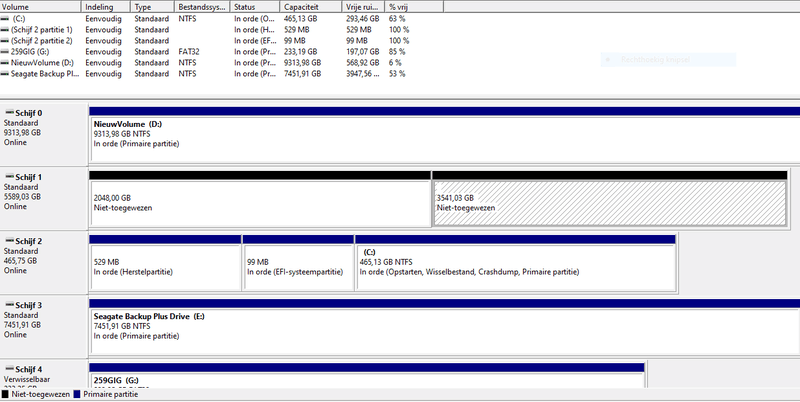Sort by the Type column header
Image resolution: width=800 pixels, height=402 pixels.
[x=153, y=7]
